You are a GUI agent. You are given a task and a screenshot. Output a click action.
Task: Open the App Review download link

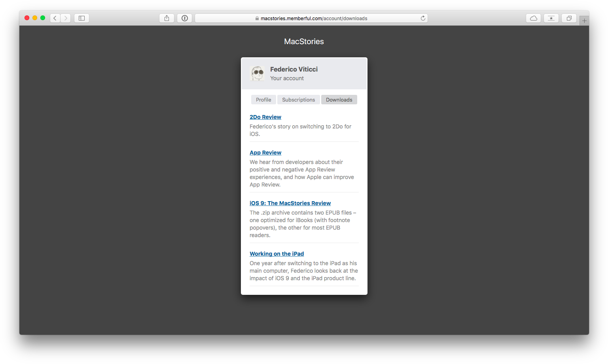[265, 153]
